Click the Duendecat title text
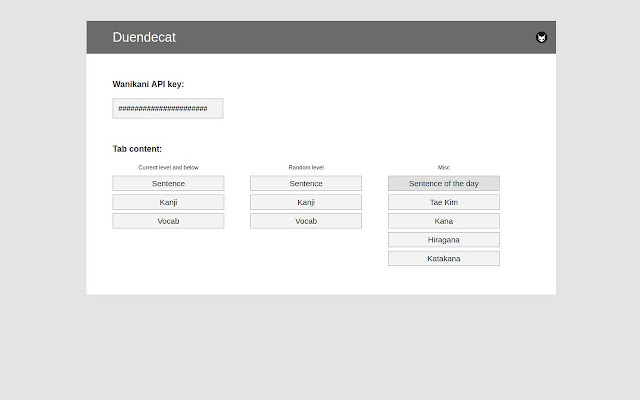The height and width of the screenshot is (400, 640). 144,37
